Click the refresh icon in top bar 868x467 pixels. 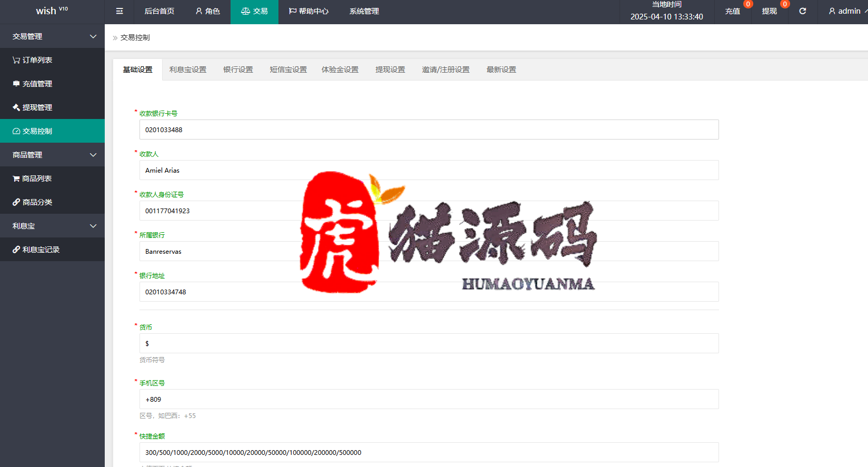803,11
